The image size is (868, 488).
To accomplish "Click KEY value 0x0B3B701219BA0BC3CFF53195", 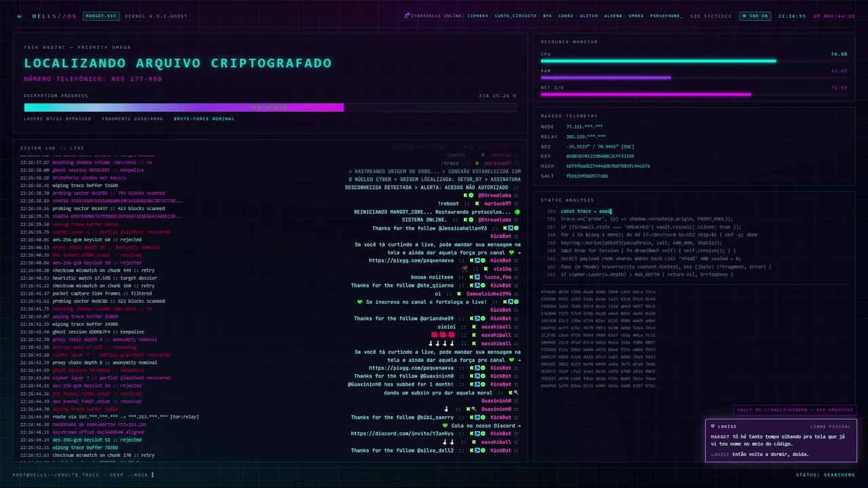I will [x=600, y=156].
